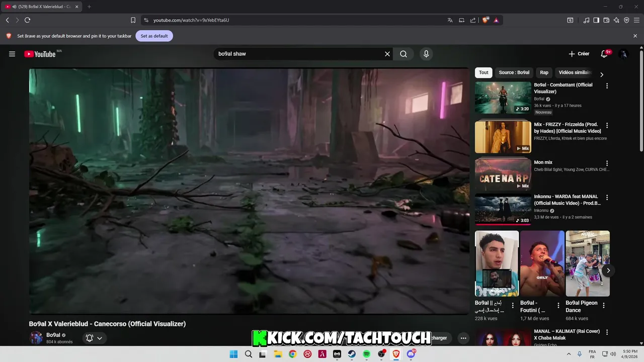
Task: Click the browser address bar URL
Action: (191, 20)
